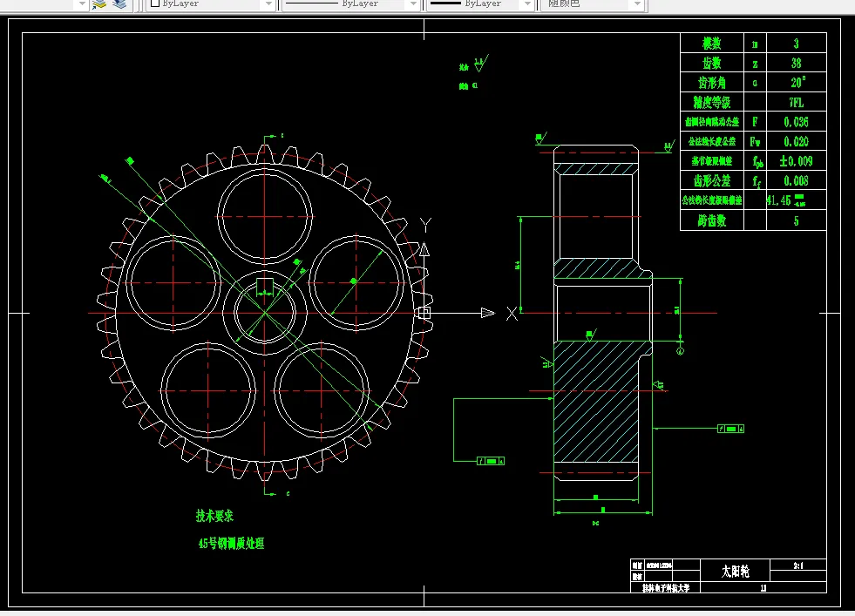Click the module value 3 in the table
Viewport: 855px width, 616px height.
pos(796,43)
